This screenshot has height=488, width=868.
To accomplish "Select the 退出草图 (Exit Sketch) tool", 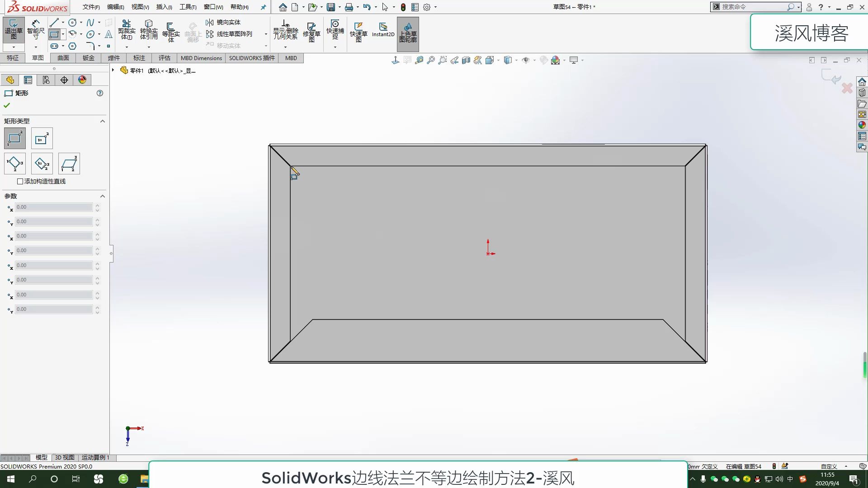I will (x=13, y=30).
